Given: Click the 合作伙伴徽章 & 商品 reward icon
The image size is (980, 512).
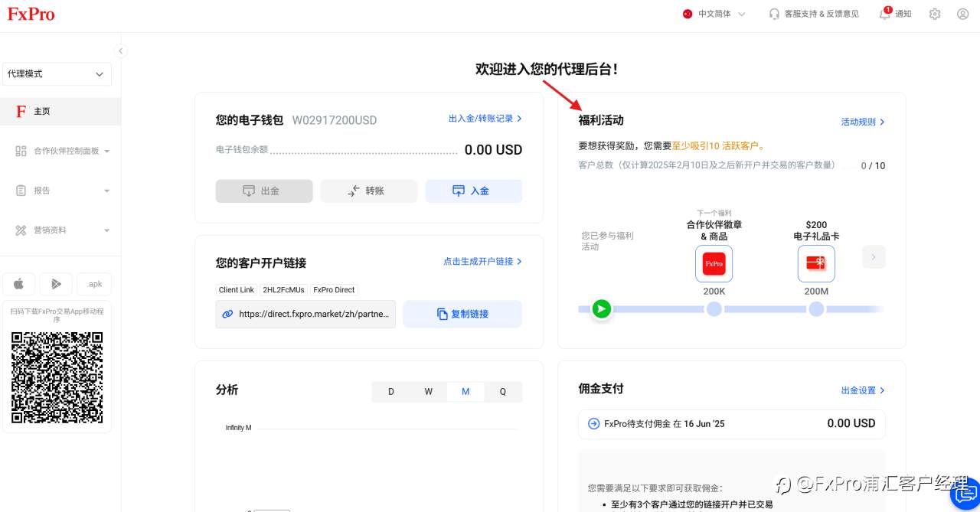Looking at the screenshot, I should (x=714, y=264).
